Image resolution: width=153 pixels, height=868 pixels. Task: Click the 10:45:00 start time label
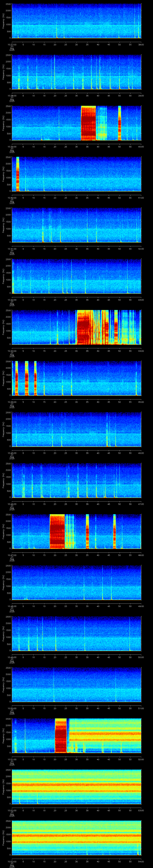(12, 453)
